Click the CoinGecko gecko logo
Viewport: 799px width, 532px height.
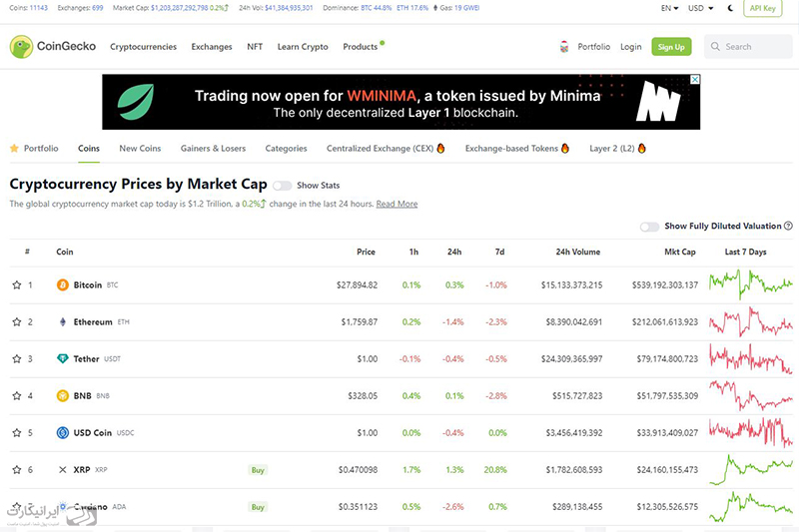21,46
